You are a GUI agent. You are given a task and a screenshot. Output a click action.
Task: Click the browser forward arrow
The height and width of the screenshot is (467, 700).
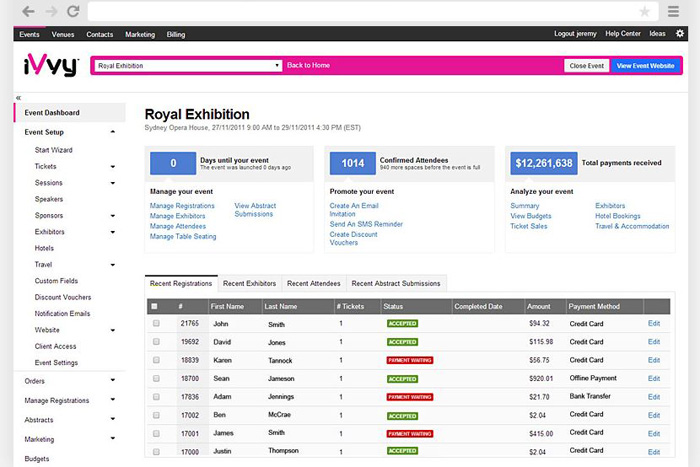(51, 11)
